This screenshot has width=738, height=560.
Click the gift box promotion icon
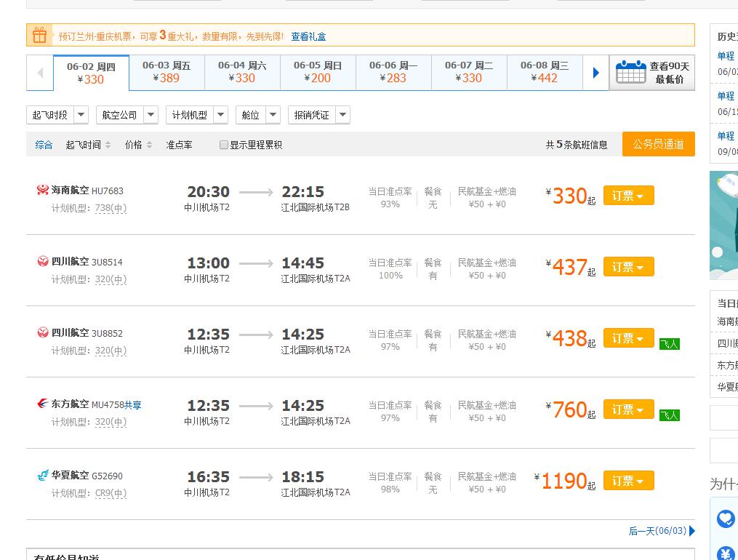(x=40, y=36)
